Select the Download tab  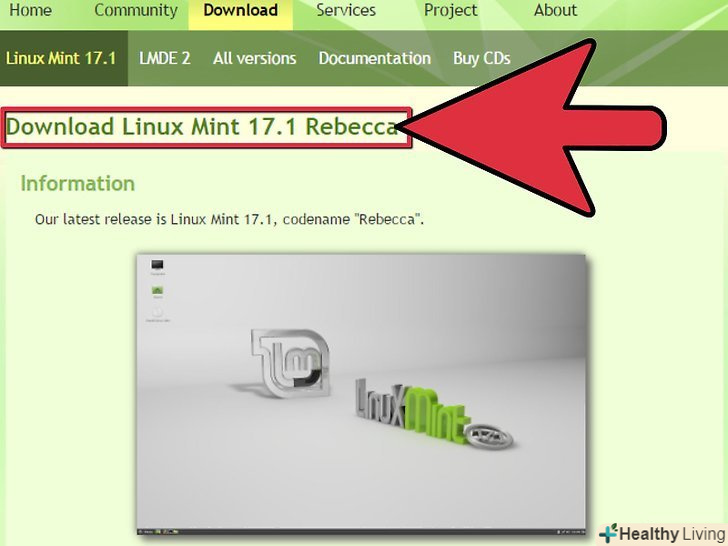240,10
